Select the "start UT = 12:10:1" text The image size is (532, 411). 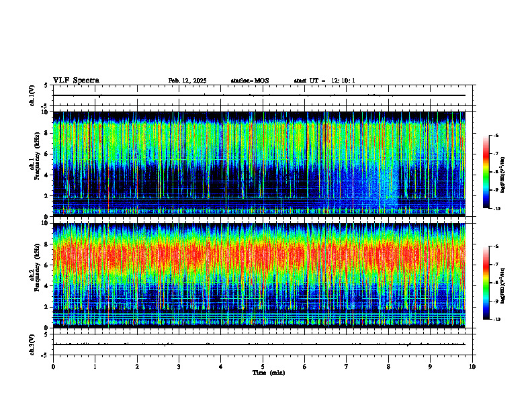pyautogui.click(x=324, y=81)
